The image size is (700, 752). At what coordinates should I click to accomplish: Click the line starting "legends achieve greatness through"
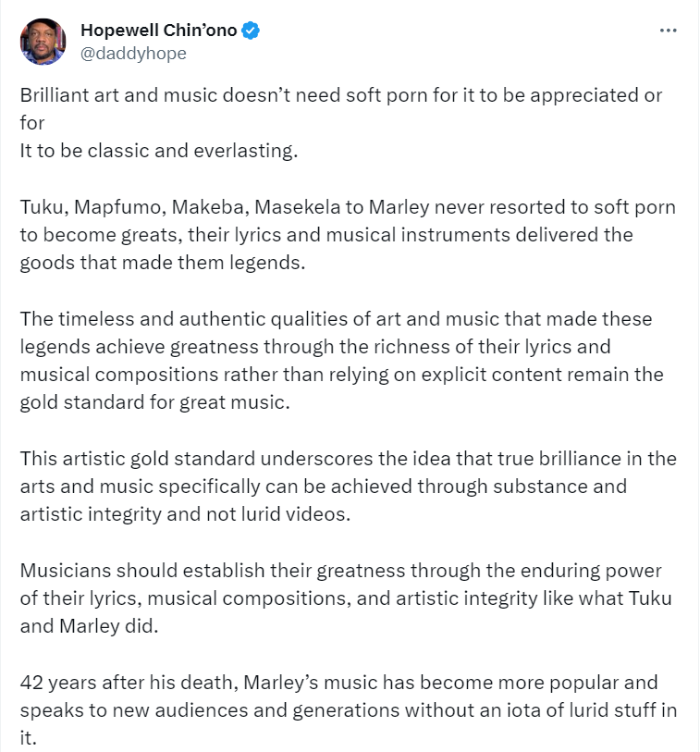click(x=315, y=347)
